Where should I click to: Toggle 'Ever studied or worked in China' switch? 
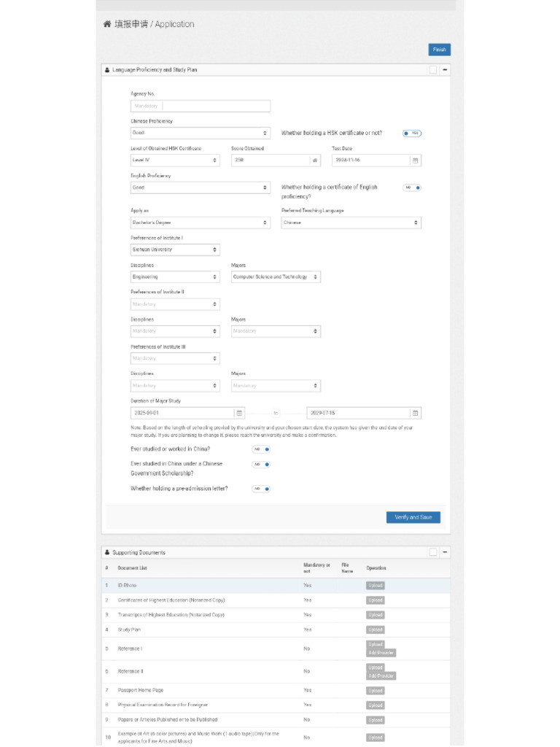point(261,449)
